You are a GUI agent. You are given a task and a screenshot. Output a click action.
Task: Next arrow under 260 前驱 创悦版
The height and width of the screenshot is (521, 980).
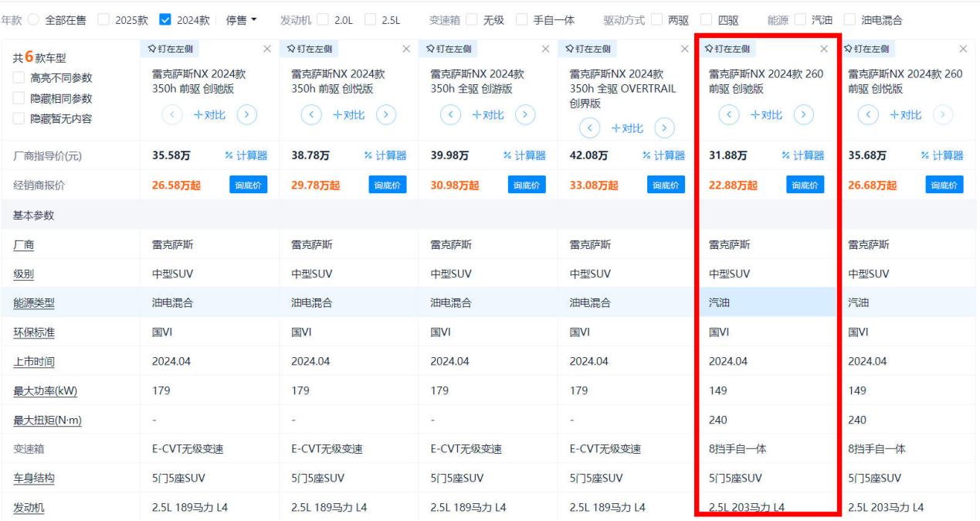[941, 114]
